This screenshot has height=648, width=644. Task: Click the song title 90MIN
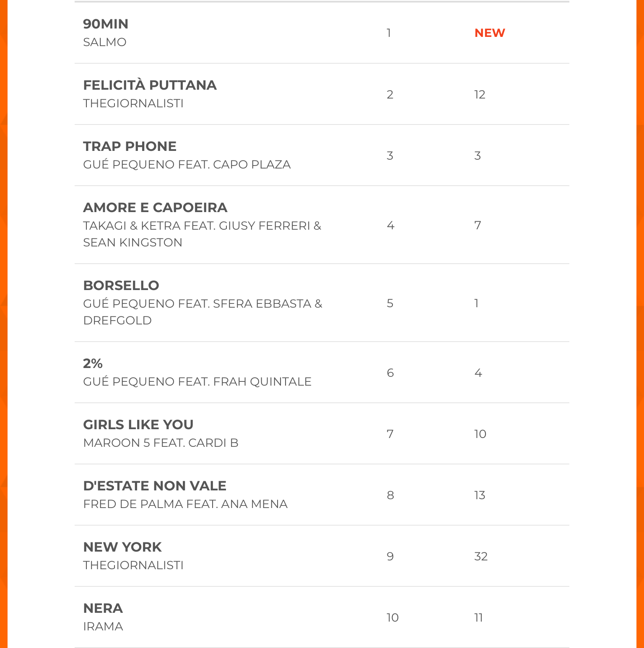(106, 24)
